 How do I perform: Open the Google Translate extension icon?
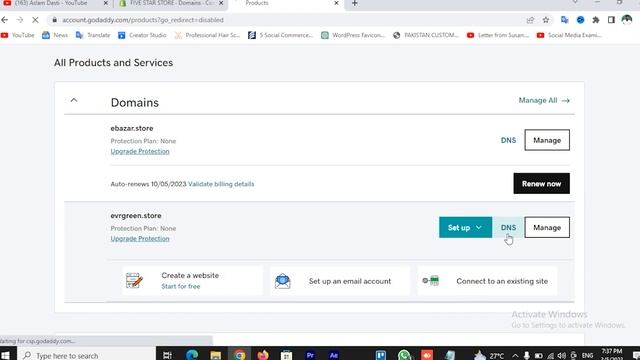pos(564,20)
